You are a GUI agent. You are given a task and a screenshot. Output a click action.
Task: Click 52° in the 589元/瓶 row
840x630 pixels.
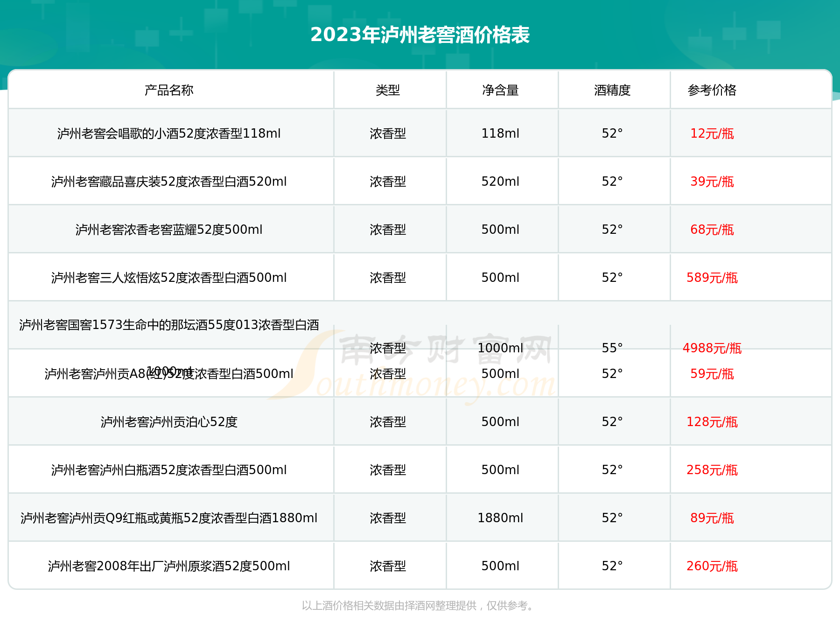pyautogui.click(x=612, y=278)
